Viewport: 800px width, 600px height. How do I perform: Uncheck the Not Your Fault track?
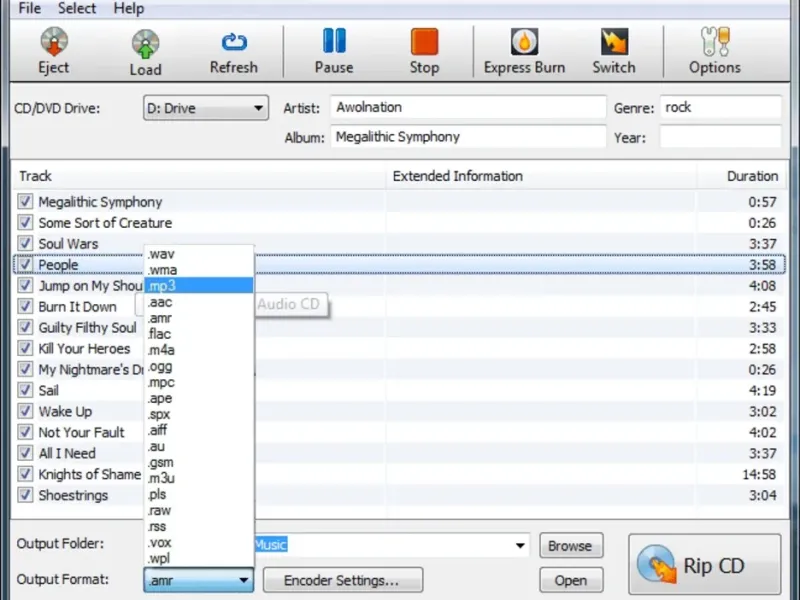tap(25, 432)
